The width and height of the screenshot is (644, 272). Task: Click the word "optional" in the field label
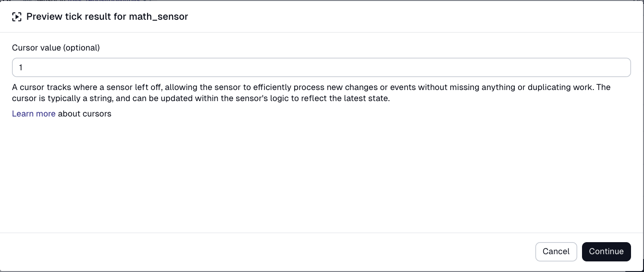(x=81, y=48)
